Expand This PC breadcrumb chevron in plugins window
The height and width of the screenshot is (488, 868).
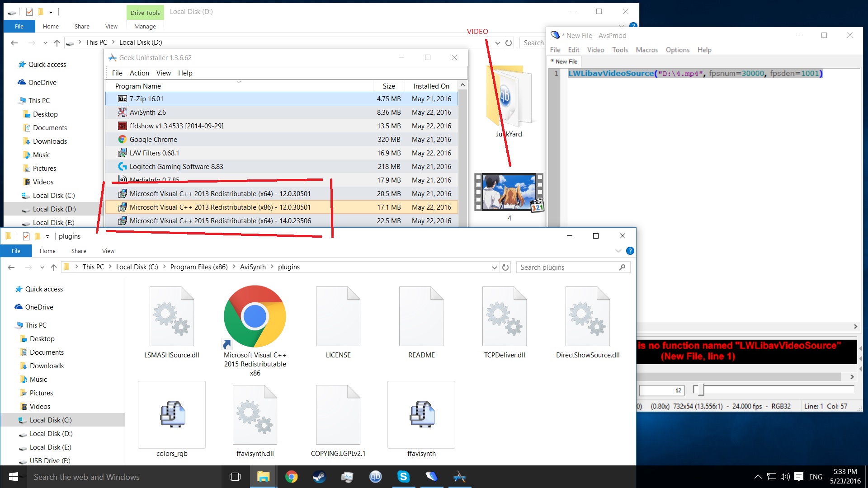click(x=110, y=267)
